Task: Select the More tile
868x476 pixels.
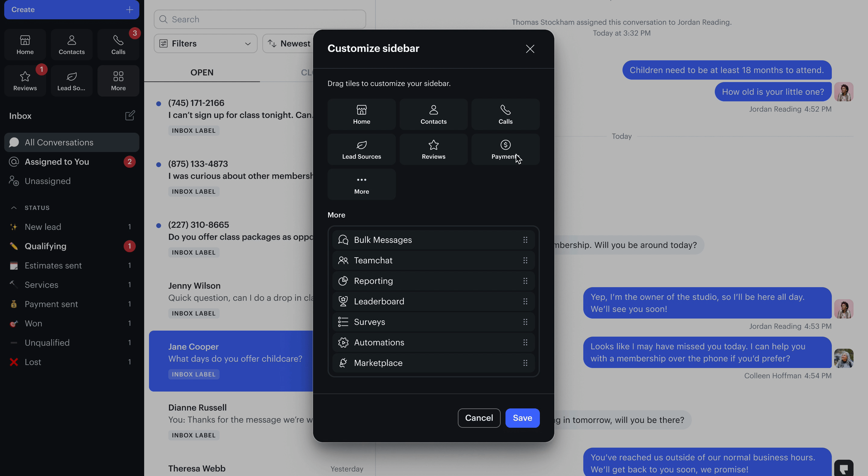Action: pyautogui.click(x=361, y=184)
